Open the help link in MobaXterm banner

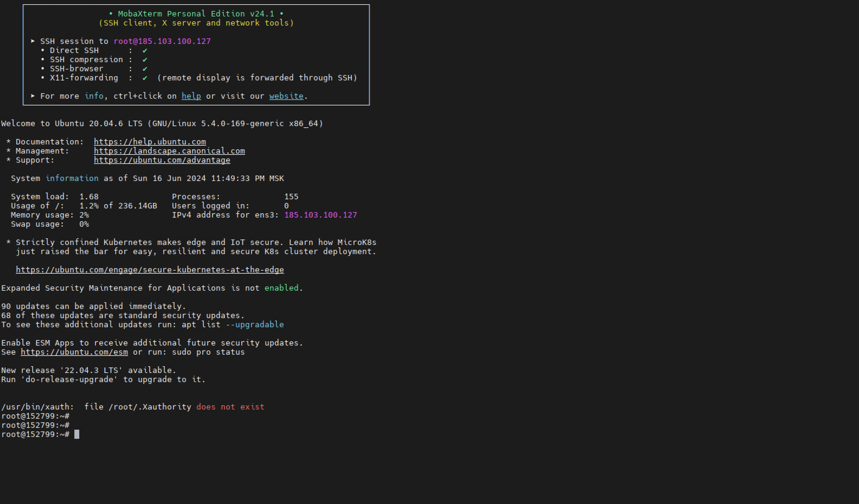pos(191,96)
